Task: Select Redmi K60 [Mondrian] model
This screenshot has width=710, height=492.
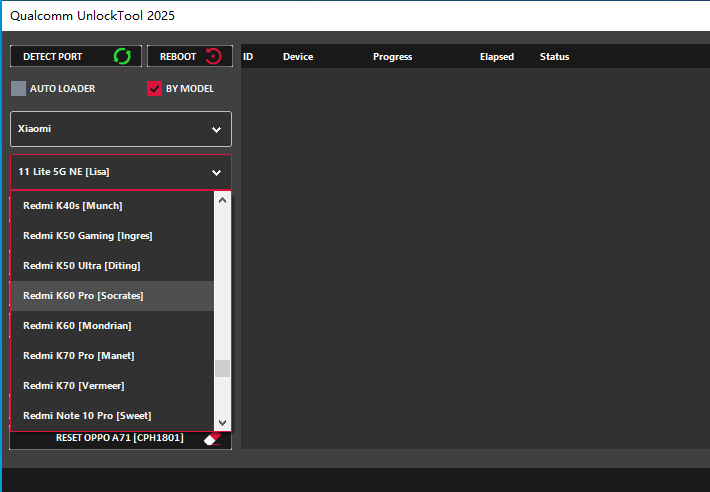Action: tap(112, 325)
